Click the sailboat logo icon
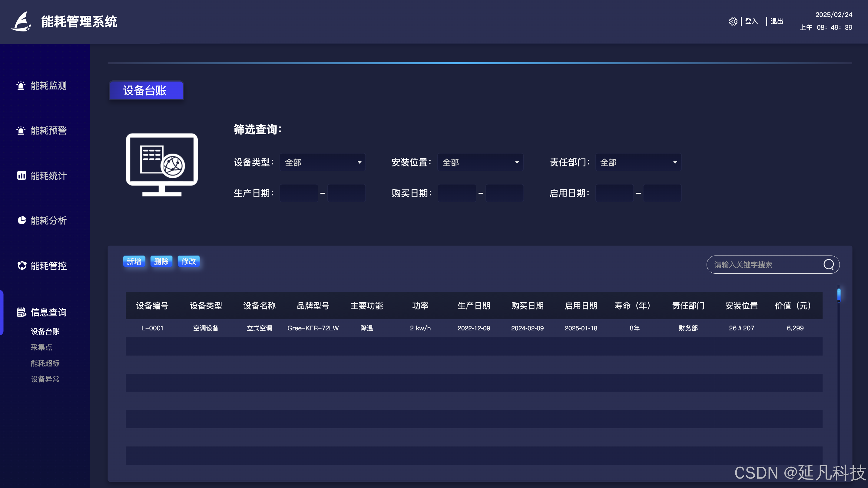Viewport: 868px width, 488px height. coord(21,22)
